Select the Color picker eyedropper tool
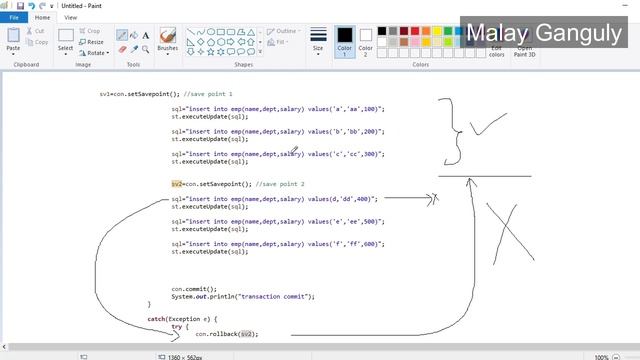The image size is (640, 360). tap(134, 49)
